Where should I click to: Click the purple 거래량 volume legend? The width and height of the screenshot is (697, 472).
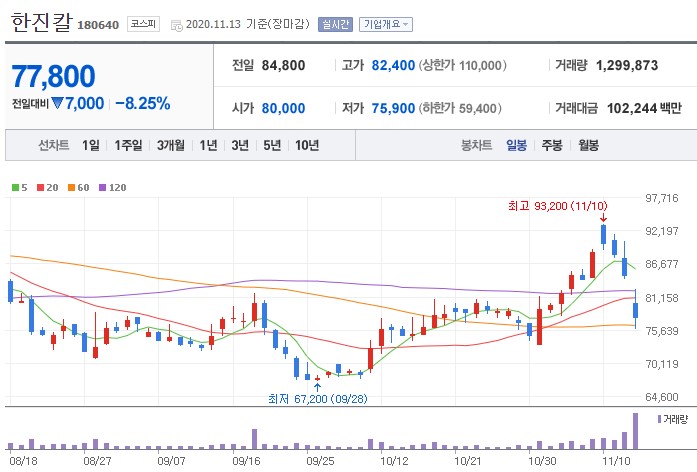(673, 419)
